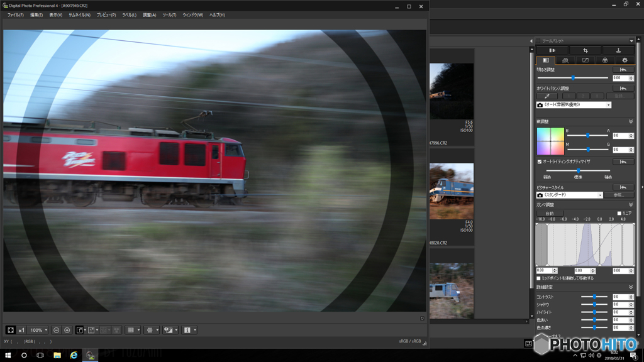644x362 pixels.
Task: Open grid overlay options dropdown arrow
Action: point(138,330)
